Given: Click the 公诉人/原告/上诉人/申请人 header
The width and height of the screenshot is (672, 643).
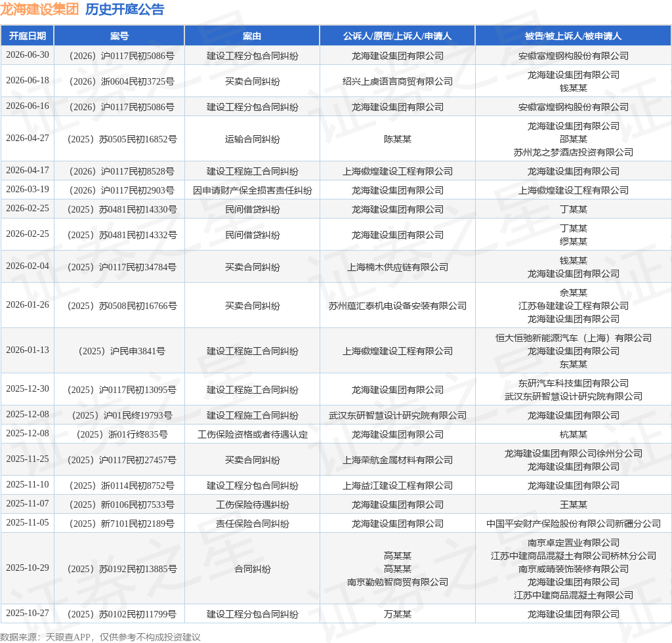Looking at the screenshot, I should click(x=397, y=36).
